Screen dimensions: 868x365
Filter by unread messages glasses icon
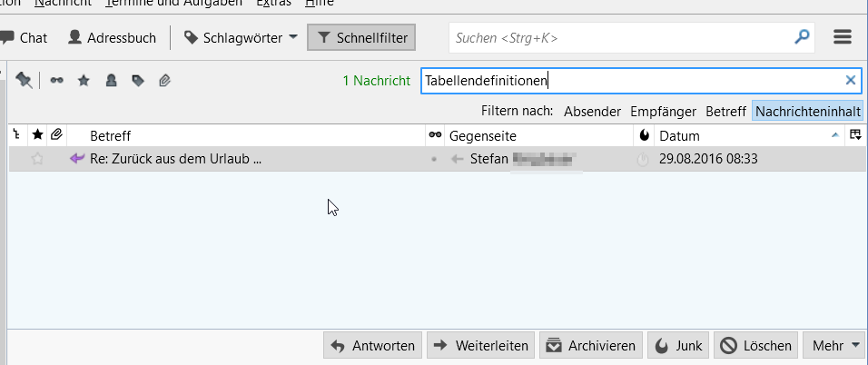pyautogui.click(x=57, y=80)
